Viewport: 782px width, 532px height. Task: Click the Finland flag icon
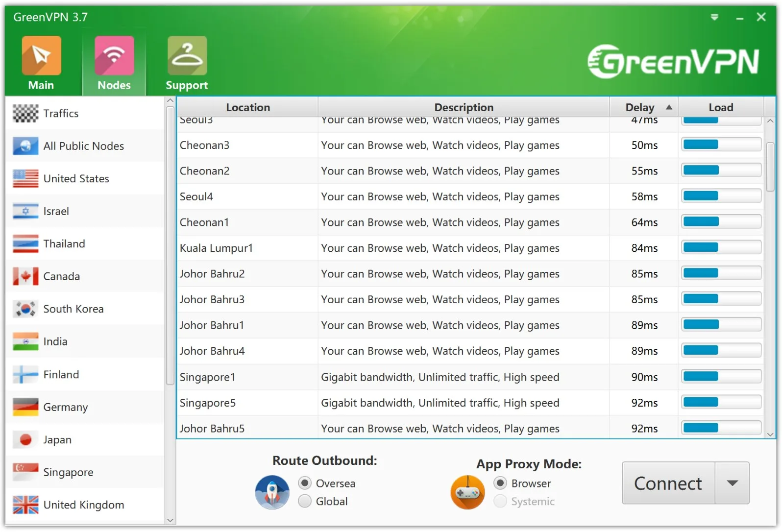(x=25, y=374)
